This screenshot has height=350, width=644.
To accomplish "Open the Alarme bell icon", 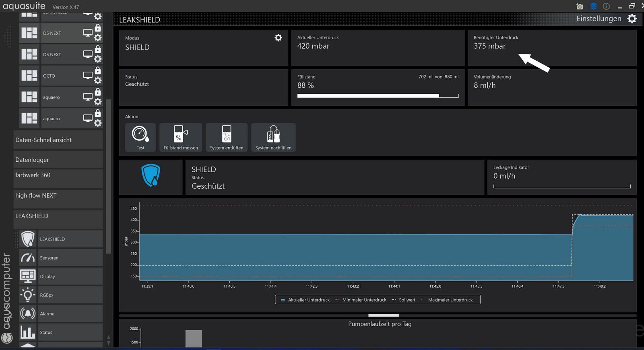I will pyautogui.click(x=28, y=313).
